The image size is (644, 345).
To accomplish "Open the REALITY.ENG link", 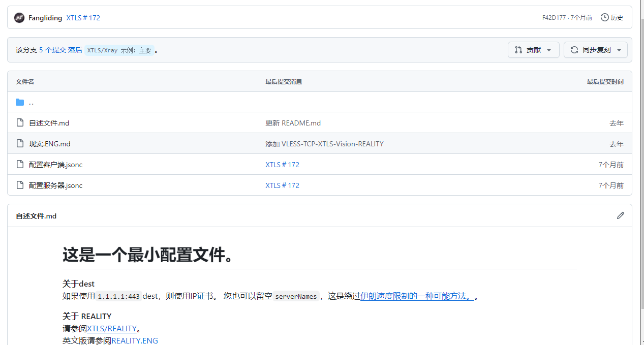I will (135, 340).
